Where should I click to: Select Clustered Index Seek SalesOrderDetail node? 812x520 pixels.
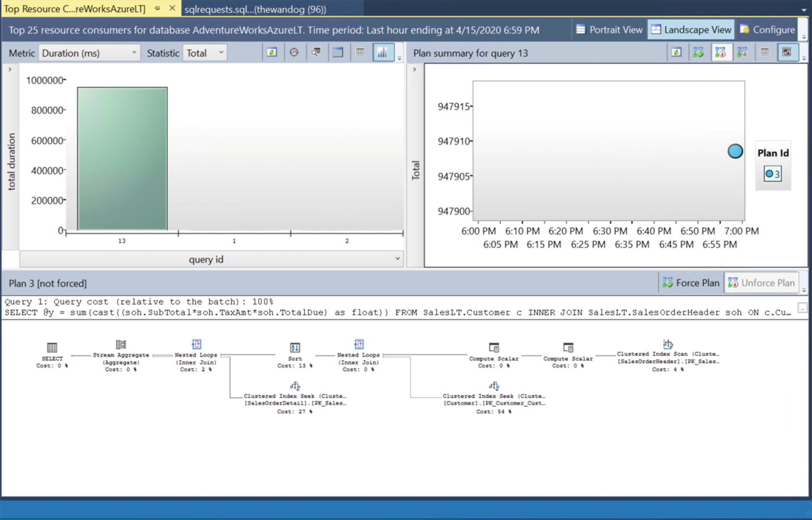click(295, 398)
